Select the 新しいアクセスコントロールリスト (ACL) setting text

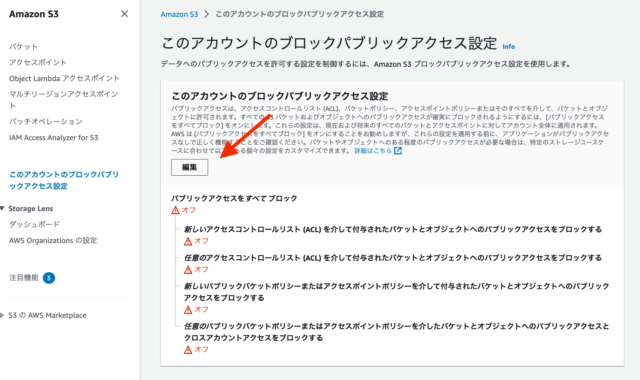(x=393, y=229)
